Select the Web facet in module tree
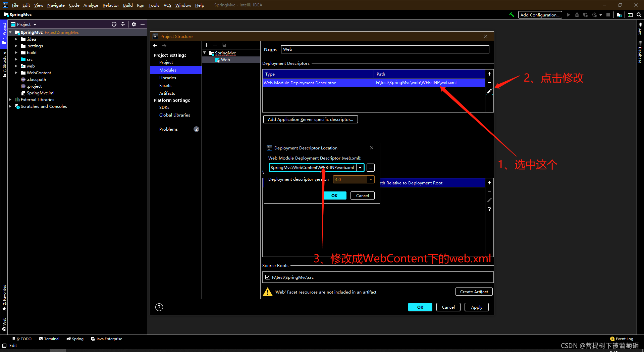The height and width of the screenshot is (352, 644). (225, 60)
